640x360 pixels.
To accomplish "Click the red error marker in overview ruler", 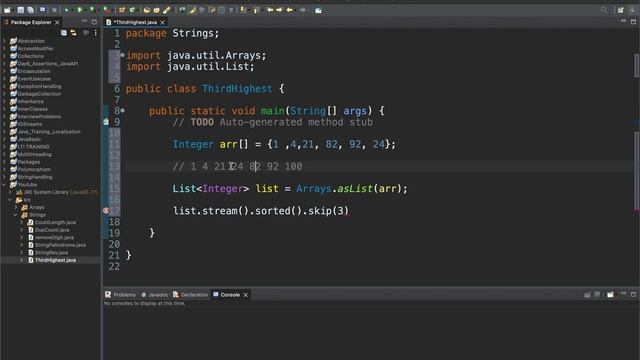I will (636, 211).
